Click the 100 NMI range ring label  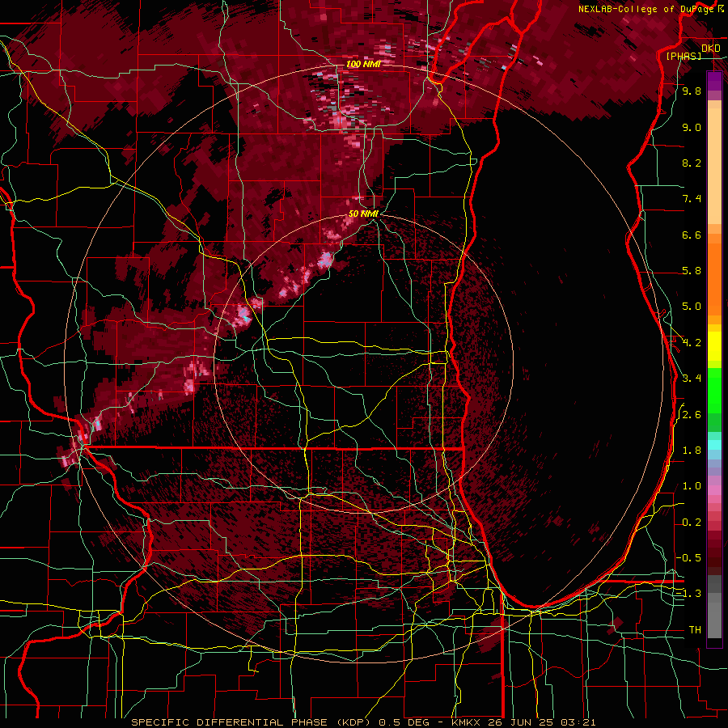click(363, 64)
